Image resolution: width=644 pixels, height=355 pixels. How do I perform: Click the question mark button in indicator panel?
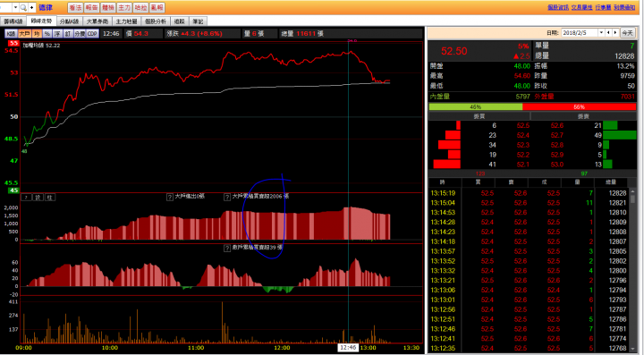(26, 198)
